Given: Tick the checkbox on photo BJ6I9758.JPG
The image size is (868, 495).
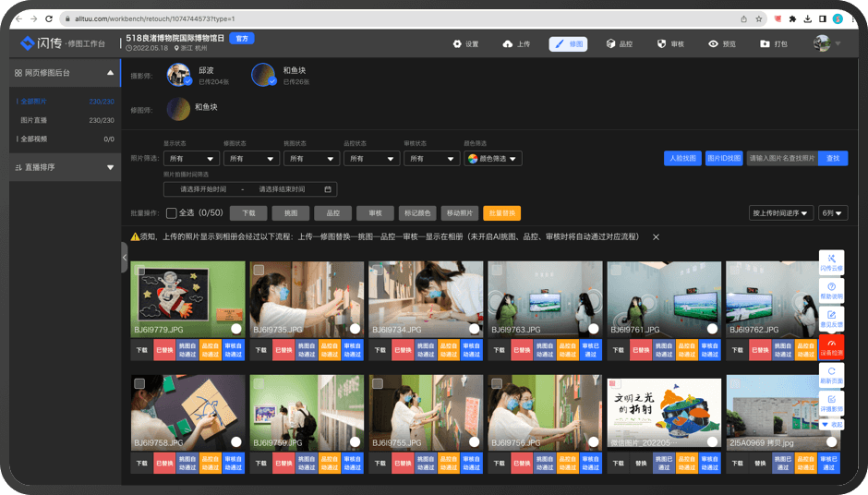Looking at the screenshot, I should [x=139, y=383].
